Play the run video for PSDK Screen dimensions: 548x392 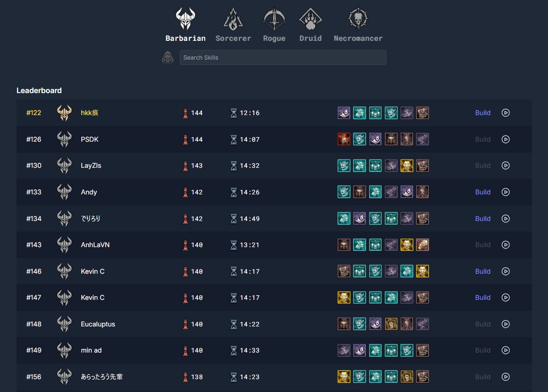(505, 139)
